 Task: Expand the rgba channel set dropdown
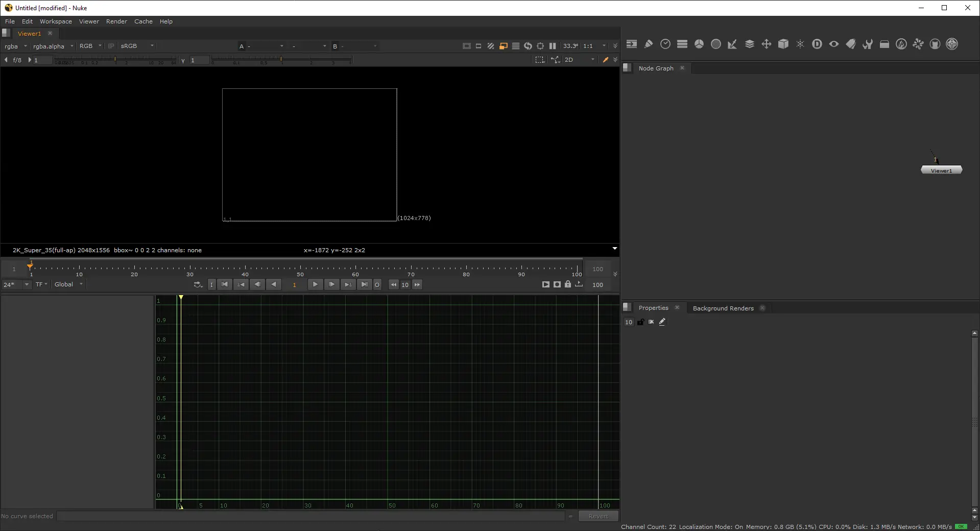tap(16, 46)
